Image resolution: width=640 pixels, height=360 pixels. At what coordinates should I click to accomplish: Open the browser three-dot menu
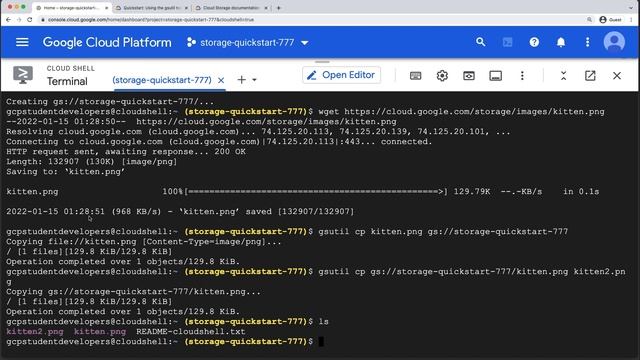[x=631, y=20]
